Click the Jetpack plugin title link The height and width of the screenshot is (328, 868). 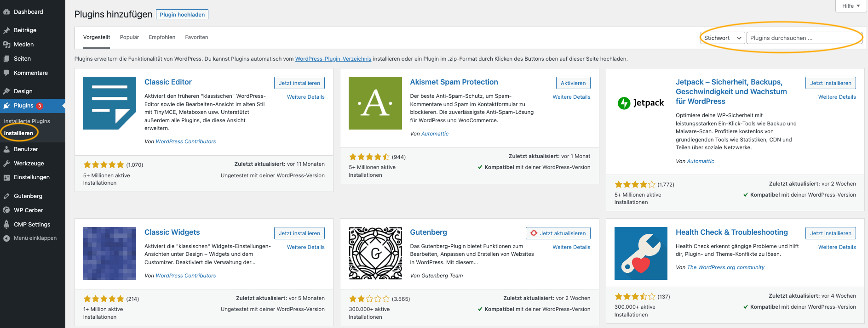tap(731, 92)
